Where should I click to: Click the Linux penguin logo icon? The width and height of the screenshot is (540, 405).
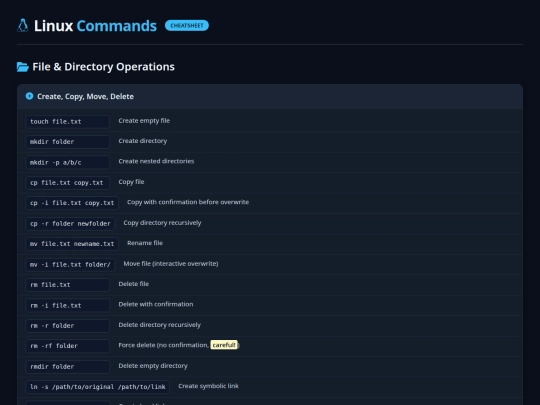pos(23,25)
